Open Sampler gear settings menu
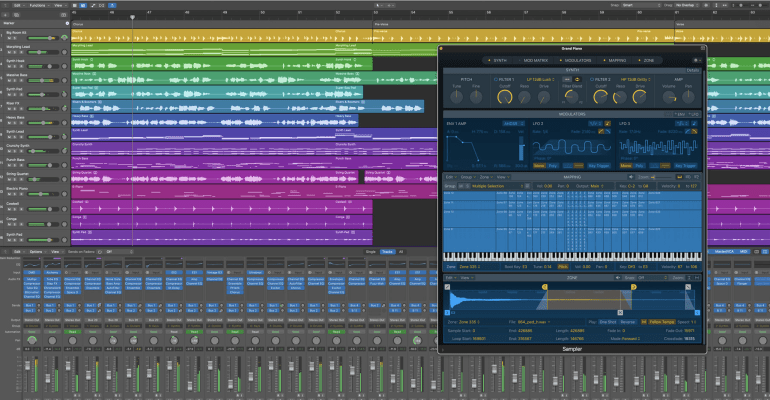Viewport: 770px width, 400px height. point(695,60)
